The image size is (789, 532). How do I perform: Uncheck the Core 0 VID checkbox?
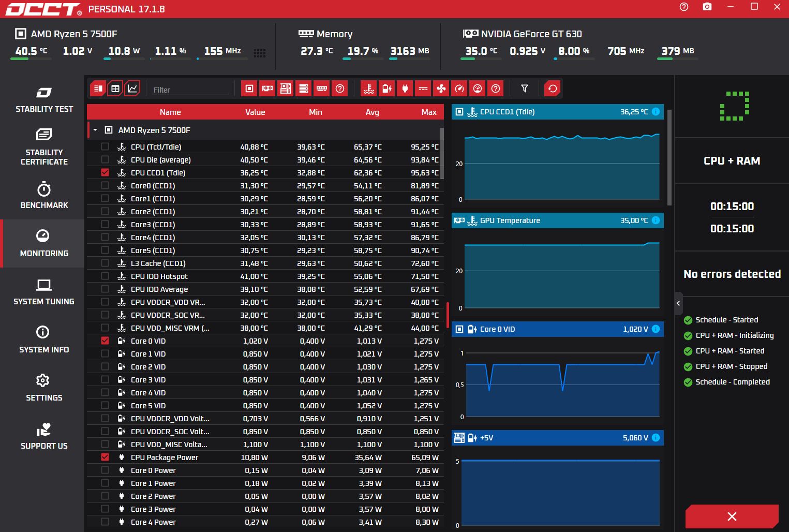[x=105, y=341]
